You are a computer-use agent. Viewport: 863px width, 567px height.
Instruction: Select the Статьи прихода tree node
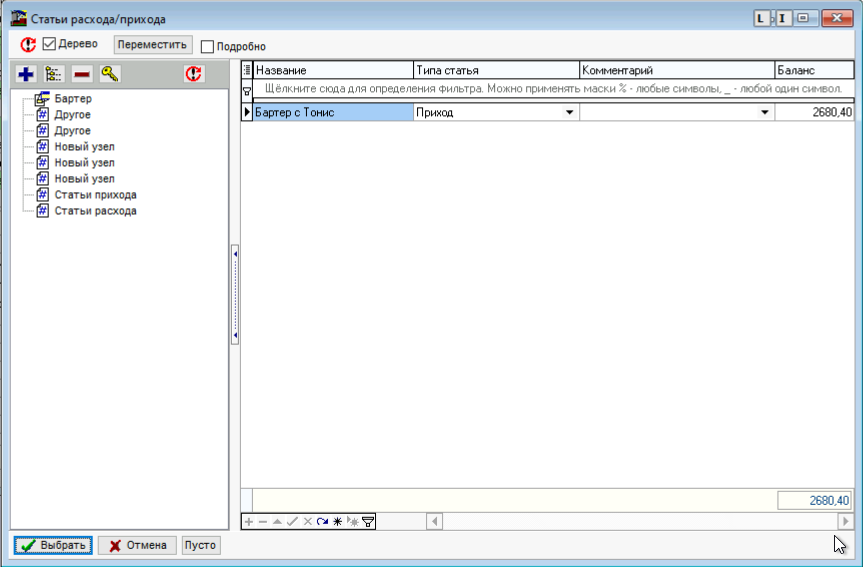click(96, 195)
